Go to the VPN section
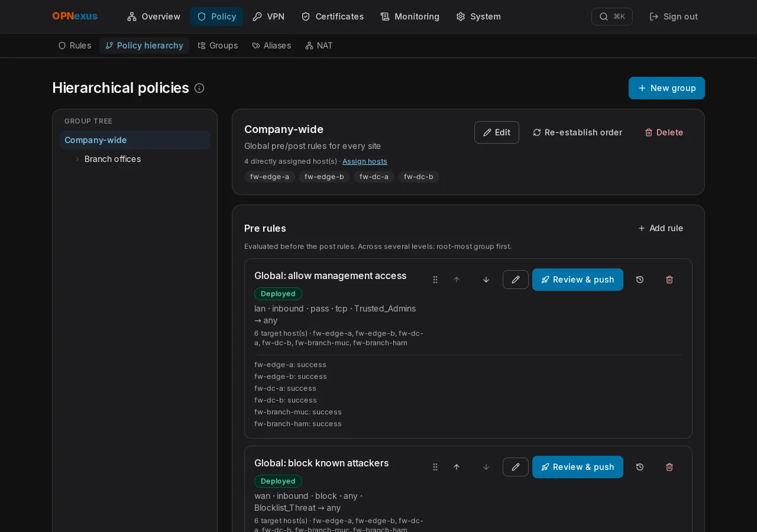This screenshot has width=757, height=532. point(268,17)
